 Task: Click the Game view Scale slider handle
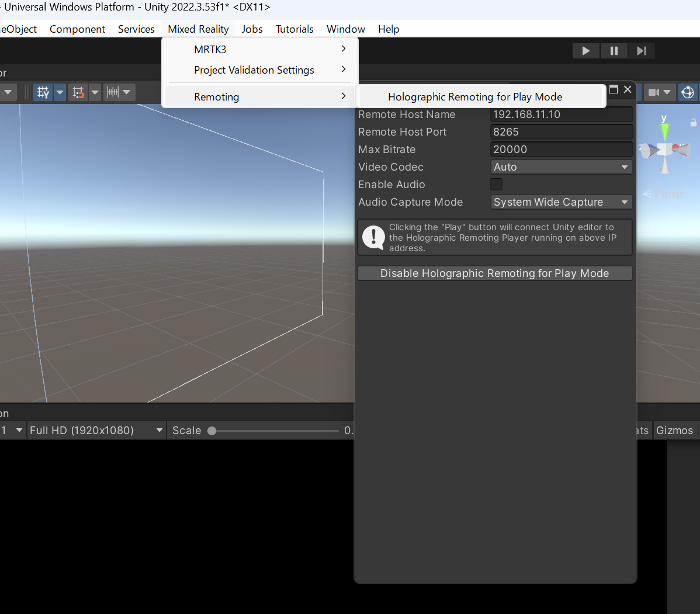pos(212,431)
